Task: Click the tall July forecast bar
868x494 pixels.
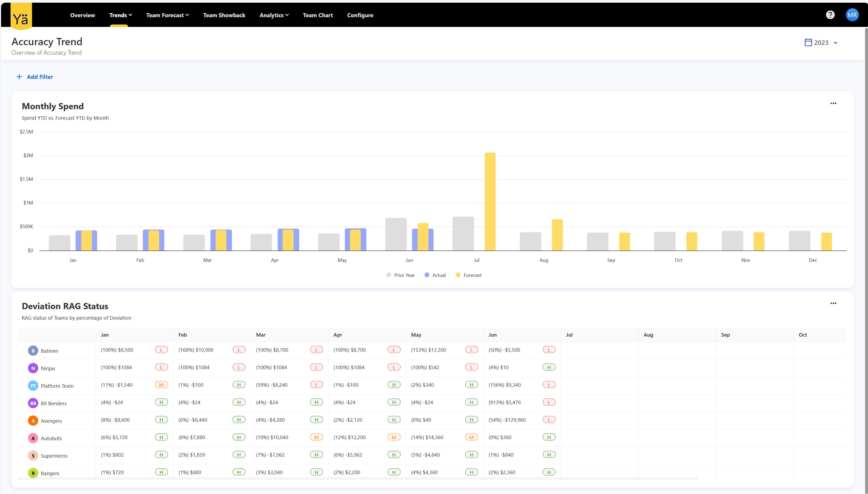Action: [490, 202]
